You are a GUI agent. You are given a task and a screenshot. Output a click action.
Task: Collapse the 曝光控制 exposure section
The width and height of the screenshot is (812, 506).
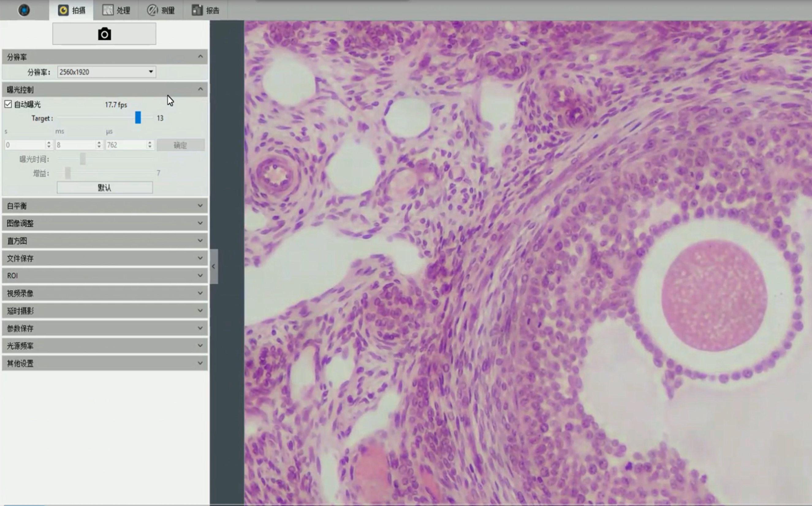click(x=200, y=89)
